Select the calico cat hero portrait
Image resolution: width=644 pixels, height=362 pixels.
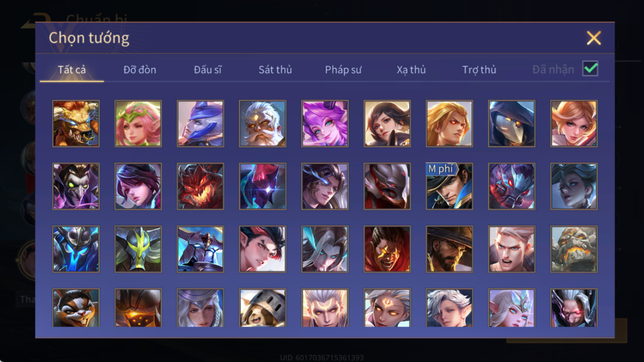(x=76, y=308)
